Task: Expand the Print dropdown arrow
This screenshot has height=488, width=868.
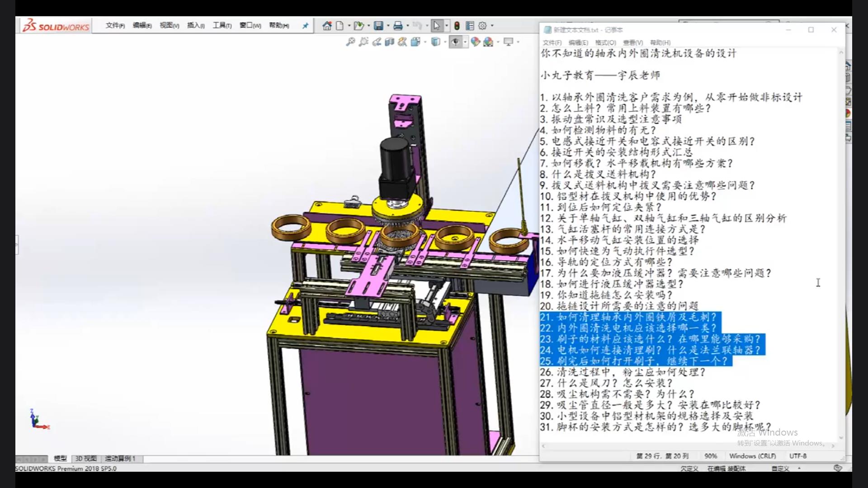Action: tap(407, 26)
